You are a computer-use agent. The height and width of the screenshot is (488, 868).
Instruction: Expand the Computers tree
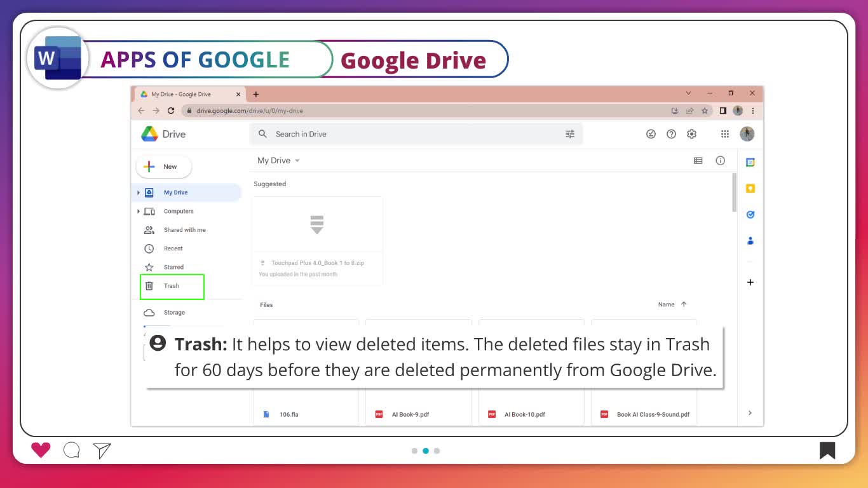click(x=138, y=211)
